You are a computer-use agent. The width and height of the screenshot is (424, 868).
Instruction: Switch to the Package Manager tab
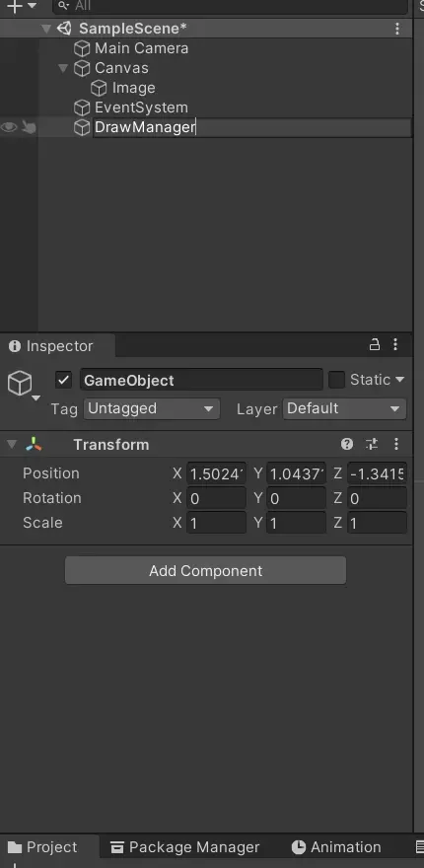[185, 847]
